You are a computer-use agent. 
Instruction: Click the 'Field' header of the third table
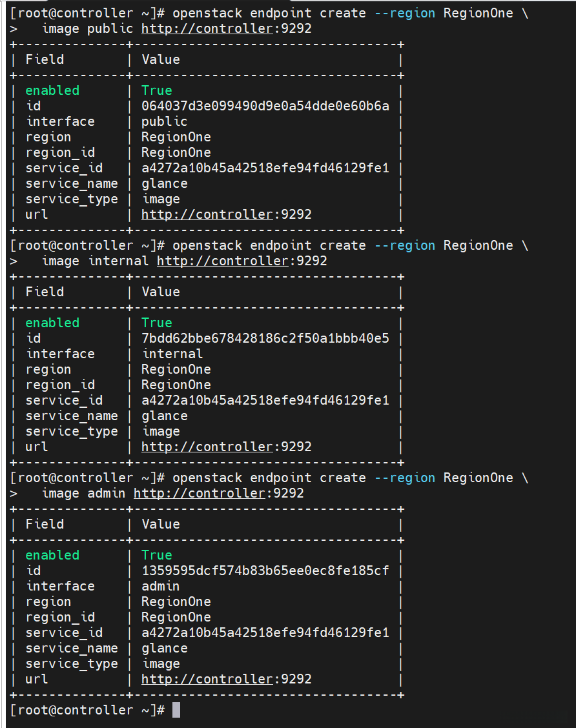coord(45,524)
